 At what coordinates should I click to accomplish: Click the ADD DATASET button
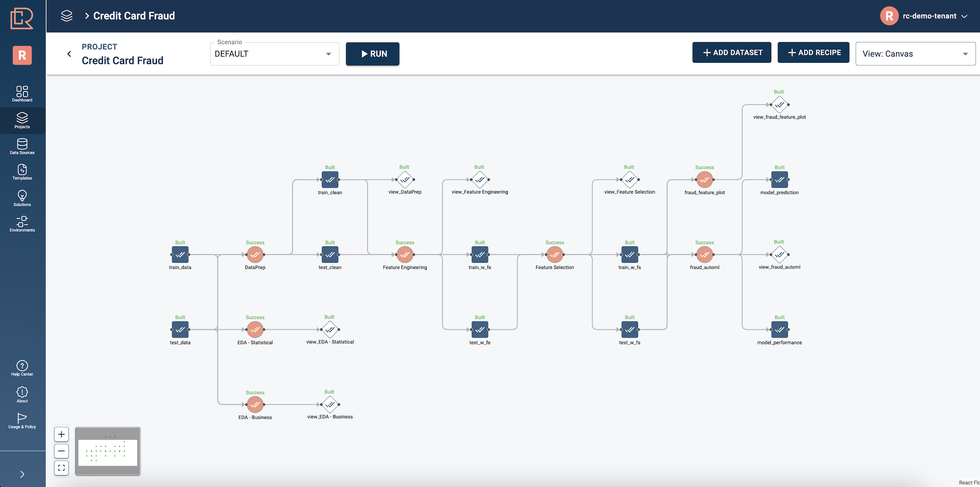pos(731,53)
